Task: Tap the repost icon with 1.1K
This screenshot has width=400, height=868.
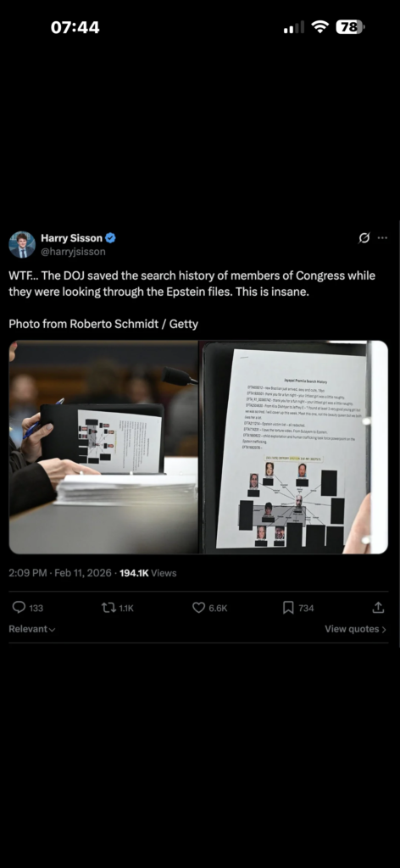Action: click(x=108, y=607)
